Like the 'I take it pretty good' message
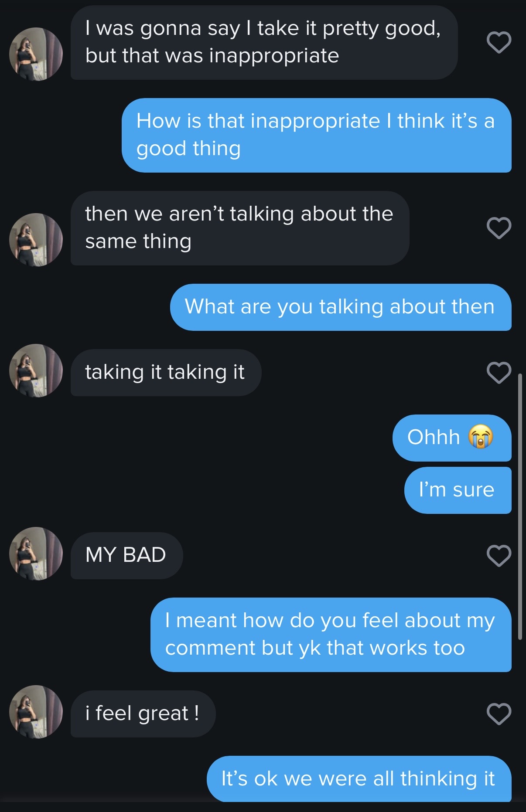The width and height of the screenshot is (526, 812). 499,42
